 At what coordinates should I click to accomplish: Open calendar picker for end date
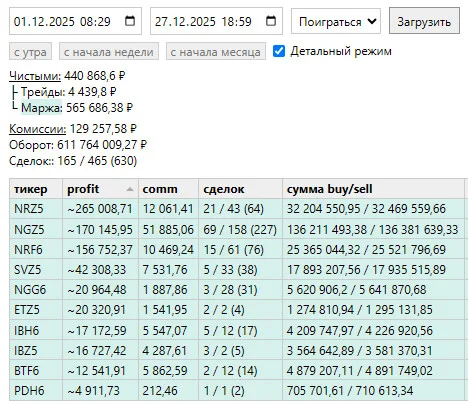[x=271, y=21]
